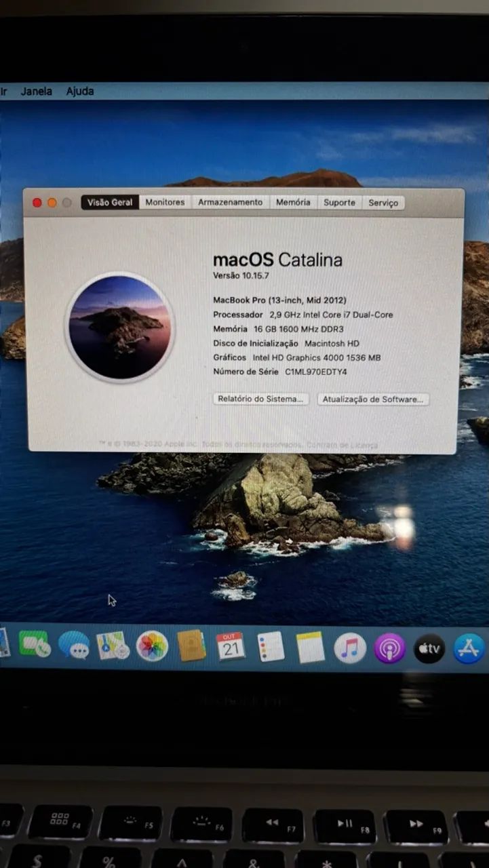
Task: Open the Photos app in Dock
Action: (x=152, y=646)
